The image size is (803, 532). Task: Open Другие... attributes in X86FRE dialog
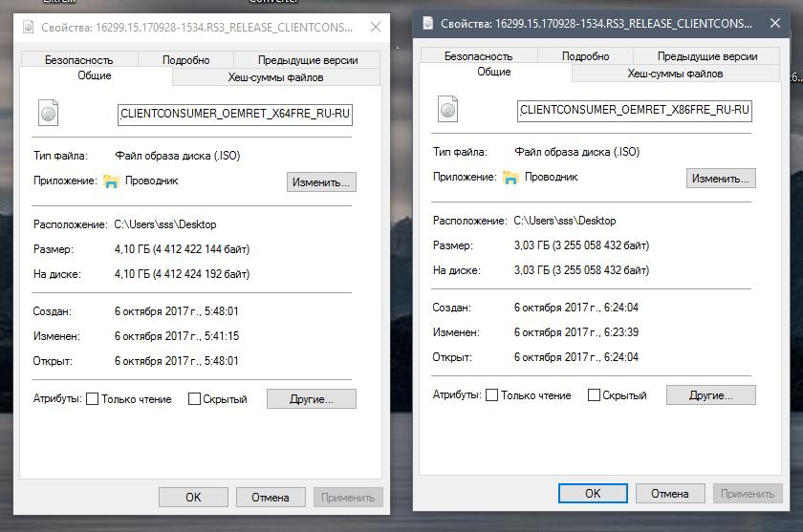point(710,394)
